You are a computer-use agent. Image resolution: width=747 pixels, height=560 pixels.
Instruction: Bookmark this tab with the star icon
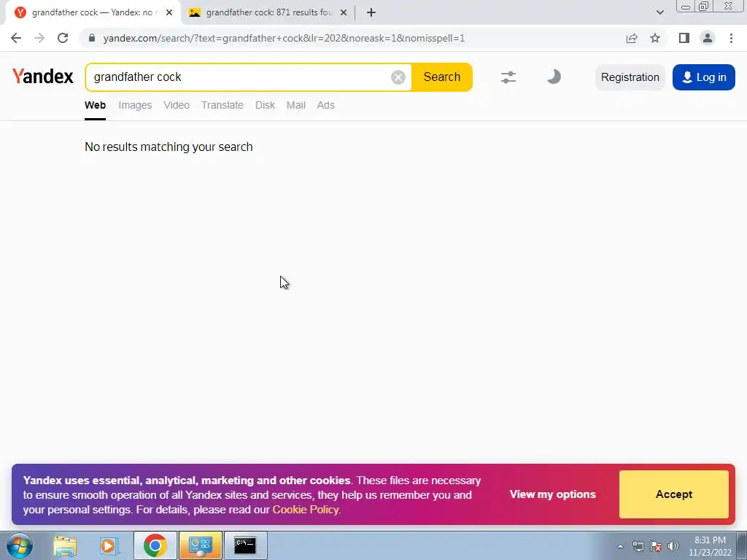(x=655, y=38)
